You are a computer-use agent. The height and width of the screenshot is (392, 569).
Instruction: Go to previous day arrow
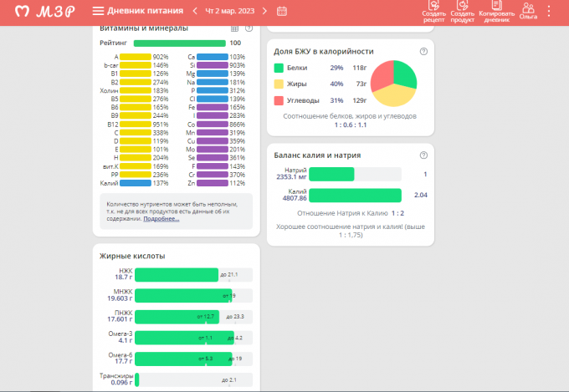(x=195, y=11)
